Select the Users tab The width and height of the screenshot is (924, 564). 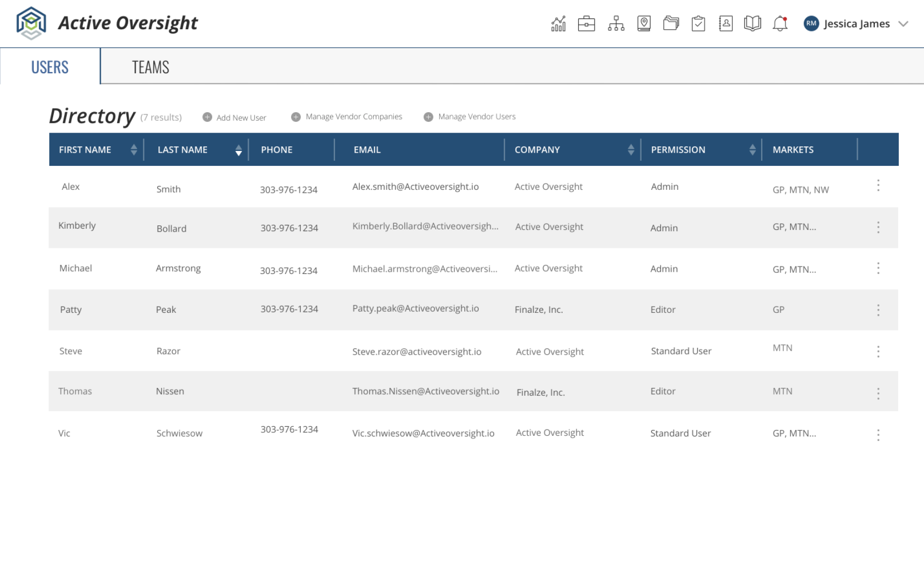[50, 66]
